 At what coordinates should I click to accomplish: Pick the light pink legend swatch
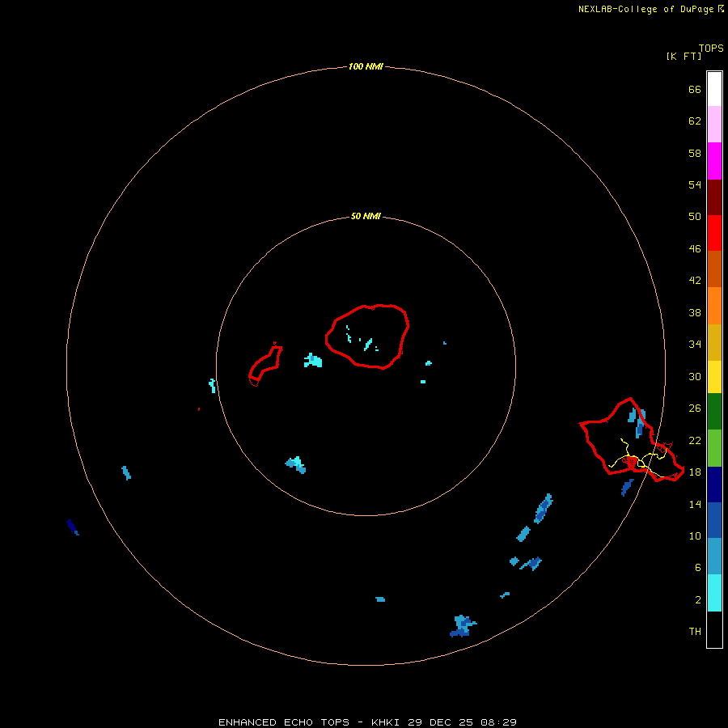[714, 124]
